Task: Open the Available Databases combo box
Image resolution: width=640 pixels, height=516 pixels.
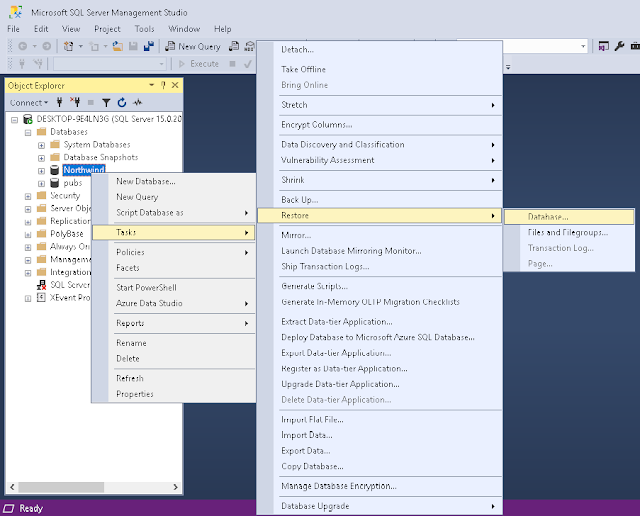Action: pos(109,64)
